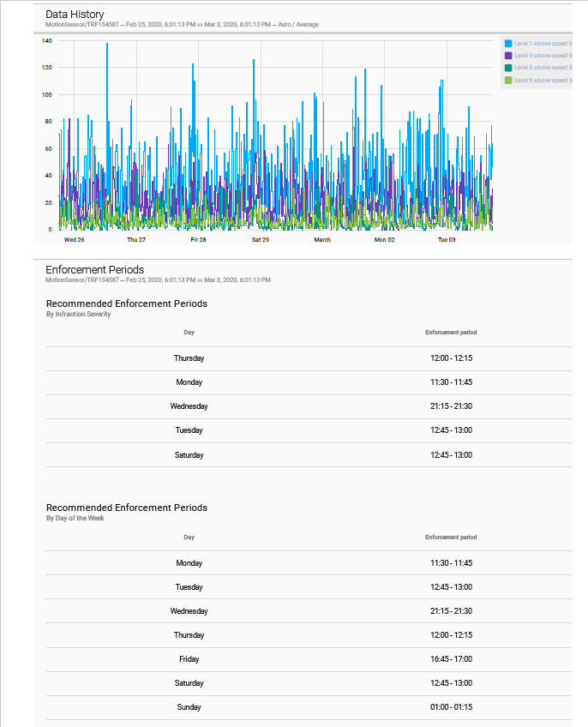Click Tuesday's '12:45 - 13:00' in day-of-week table
The height and width of the screenshot is (727, 588).
(451, 587)
